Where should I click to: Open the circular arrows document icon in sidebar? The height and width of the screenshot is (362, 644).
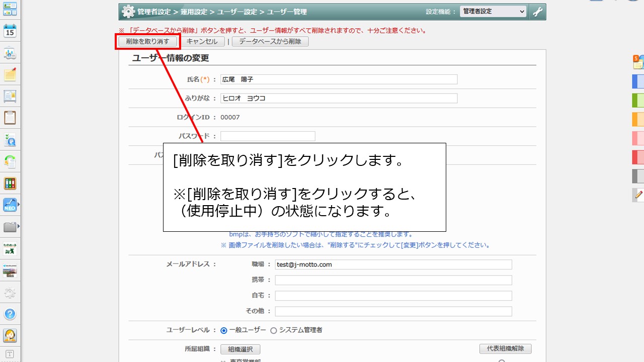[x=10, y=161]
